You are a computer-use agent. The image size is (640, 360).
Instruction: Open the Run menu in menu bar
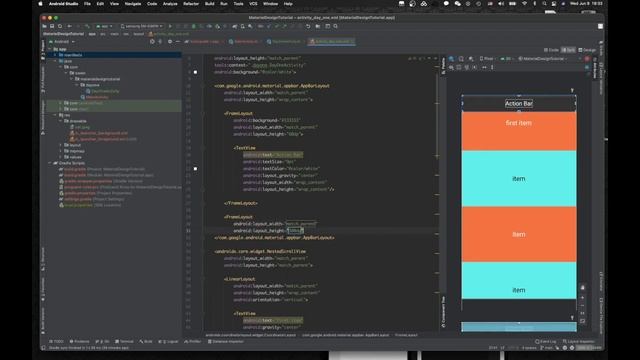[224, 4]
